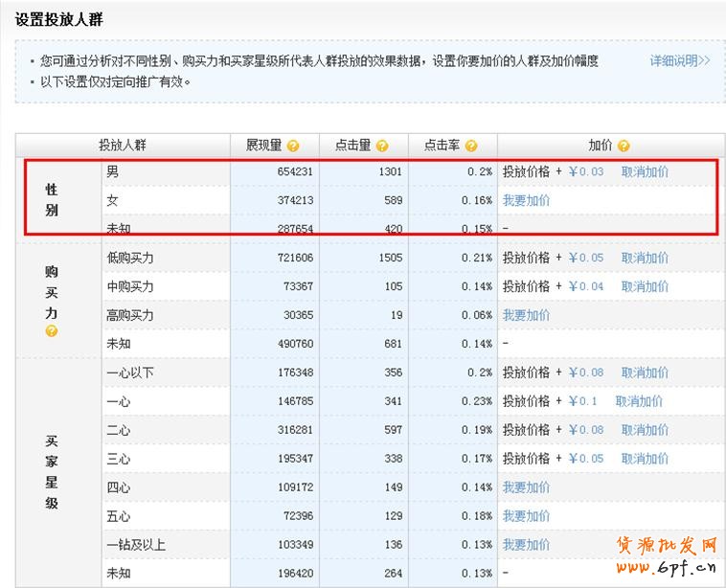Click 我要加价 for the 一钻及以上 row

[x=526, y=546]
